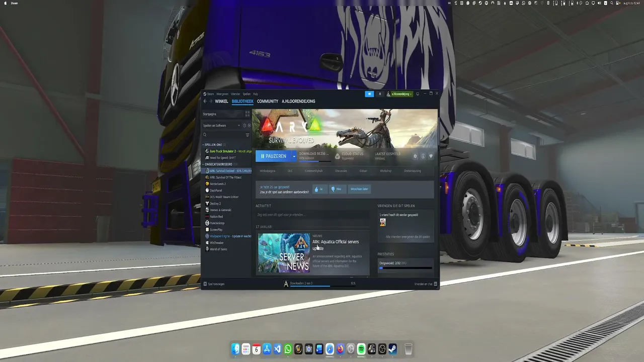Image resolution: width=644 pixels, height=362 pixels.
Task: Click the Misschien later button
Action: pos(360,189)
